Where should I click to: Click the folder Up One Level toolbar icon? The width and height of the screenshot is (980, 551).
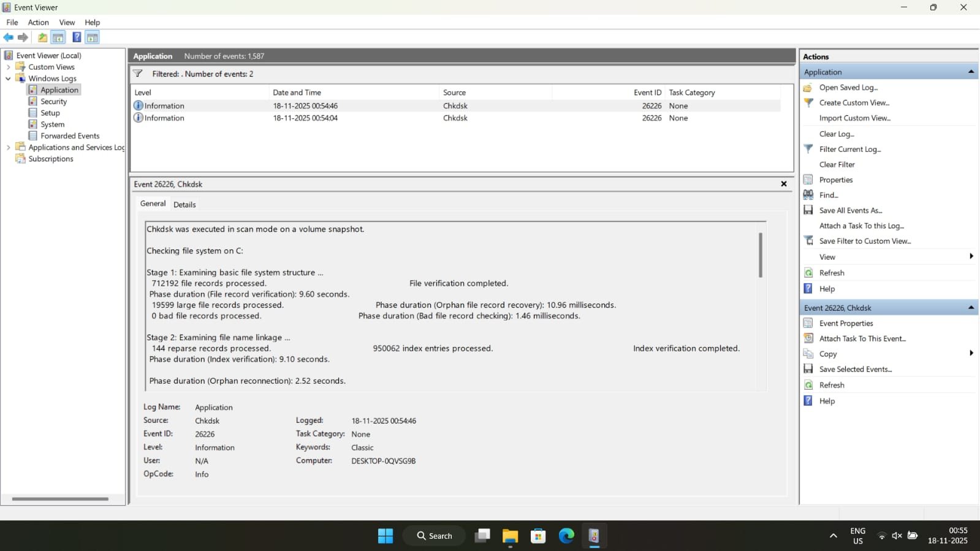[x=42, y=37]
